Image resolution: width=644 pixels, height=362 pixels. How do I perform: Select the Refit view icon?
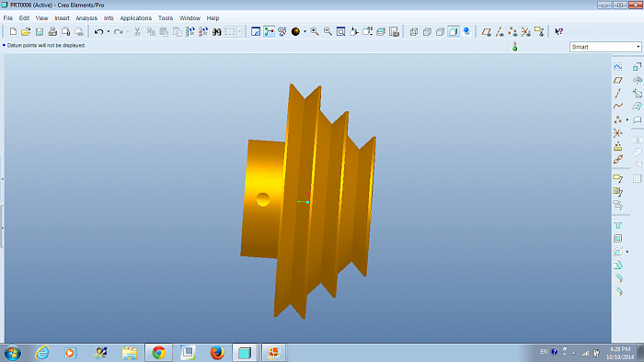pos(341,31)
